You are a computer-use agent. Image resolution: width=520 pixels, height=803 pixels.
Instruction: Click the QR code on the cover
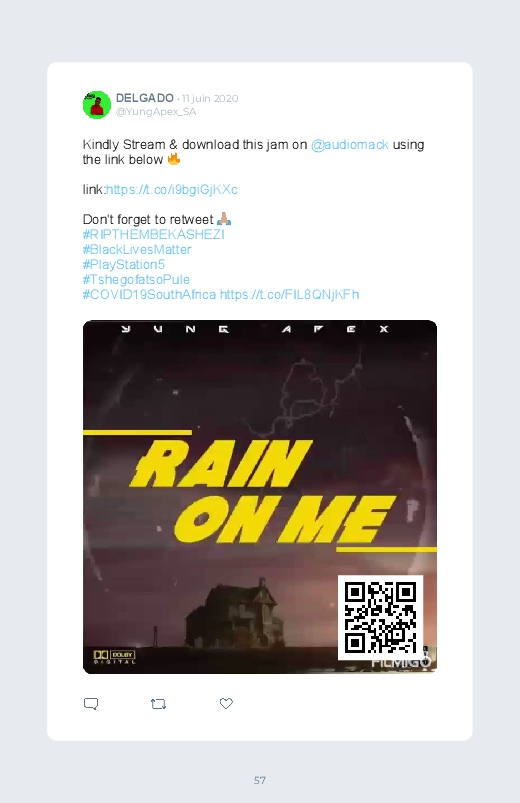380,618
